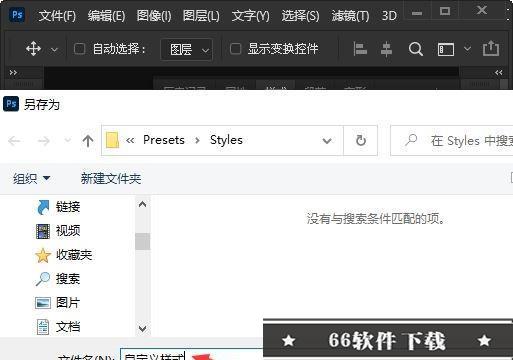This screenshot has height=360, width=513.
Task: Expand the Move tool preset dropdown arrow
Action: coord(54,50)
